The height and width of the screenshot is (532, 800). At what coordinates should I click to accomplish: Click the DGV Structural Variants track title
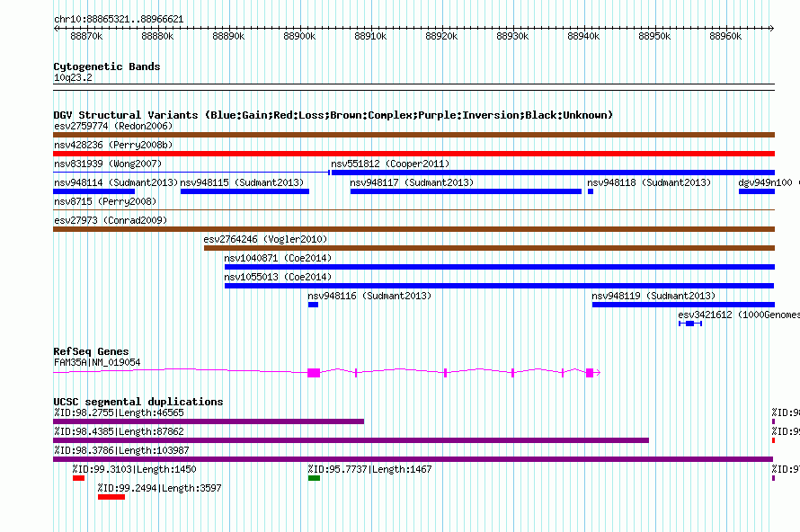333,115
